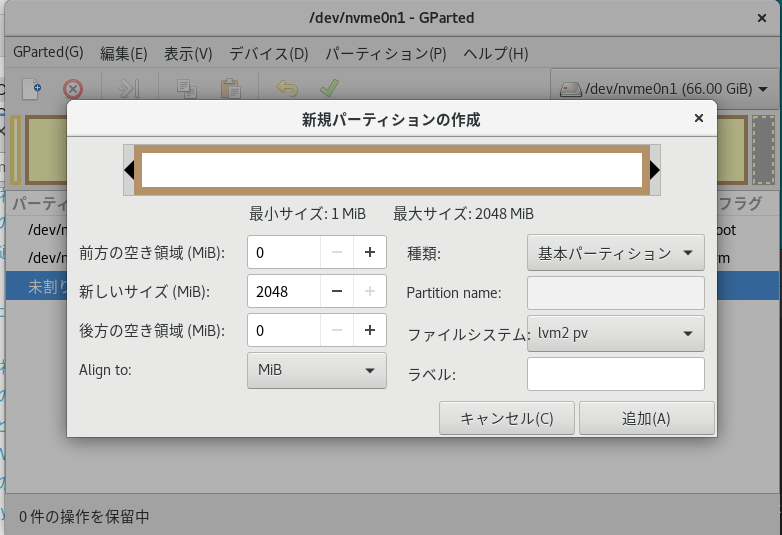The width and height of the screenshot is (782, 535).
Task: Click the partition size preview bar
Action: tap(390, 170)
